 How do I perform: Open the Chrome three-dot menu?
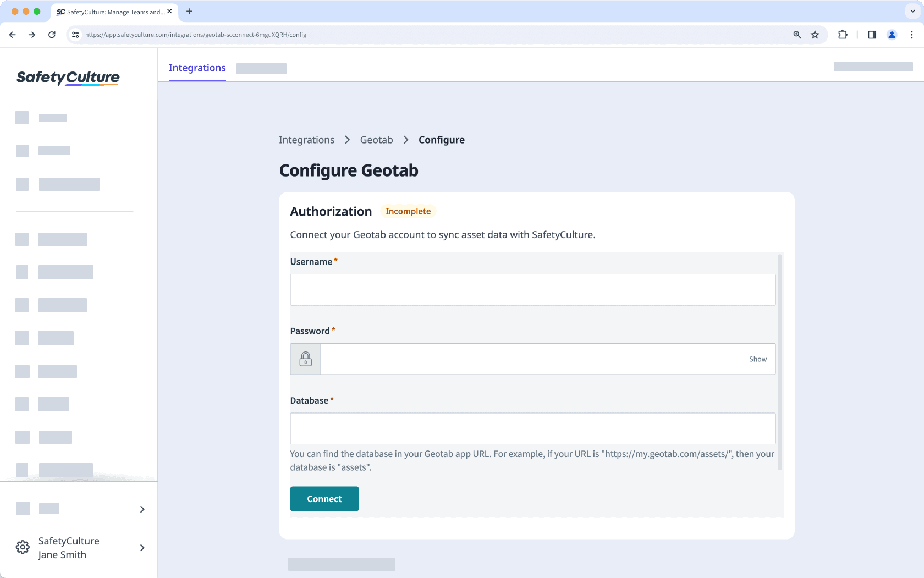pyautogui.click(x=912, y=34)
